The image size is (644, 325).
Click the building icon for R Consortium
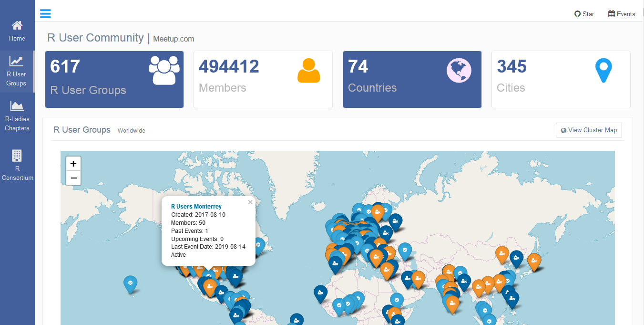(17, 156)
